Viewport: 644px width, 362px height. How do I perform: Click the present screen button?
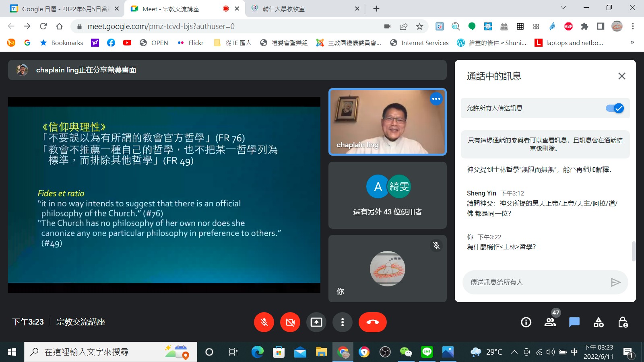pos(316,322)
